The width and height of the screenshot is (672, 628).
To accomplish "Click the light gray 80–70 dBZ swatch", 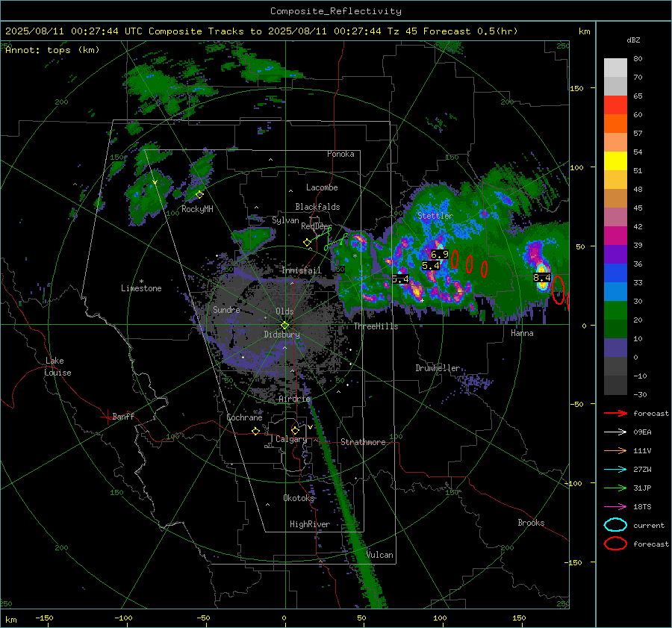I will [x=615, y=68].
